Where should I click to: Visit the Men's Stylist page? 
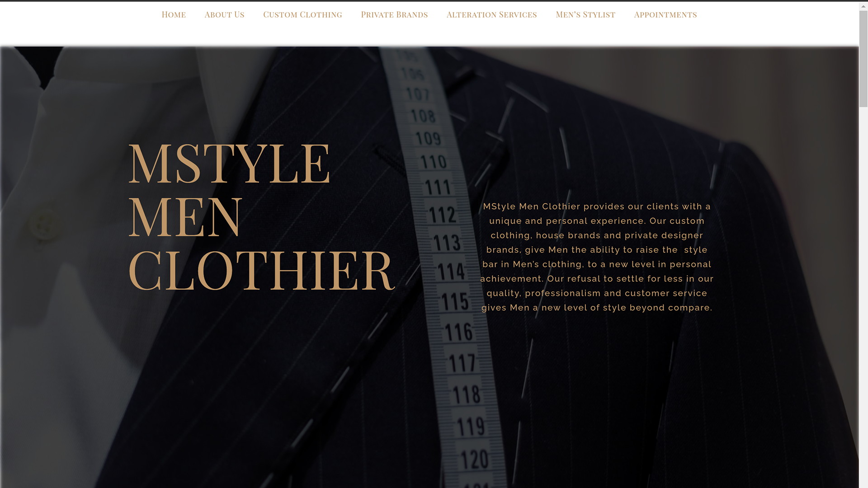pos(585,14)
